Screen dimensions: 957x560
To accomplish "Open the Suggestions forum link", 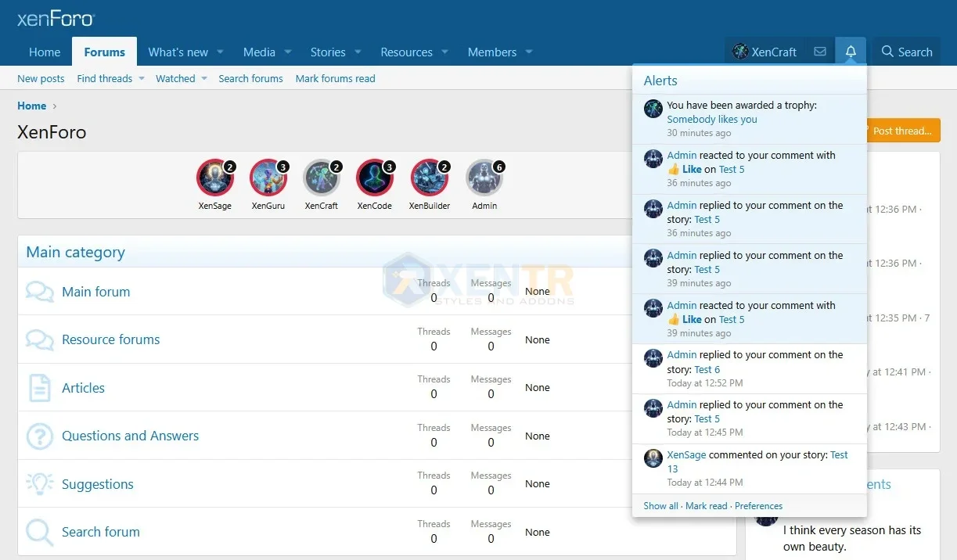I will [98, 484].
